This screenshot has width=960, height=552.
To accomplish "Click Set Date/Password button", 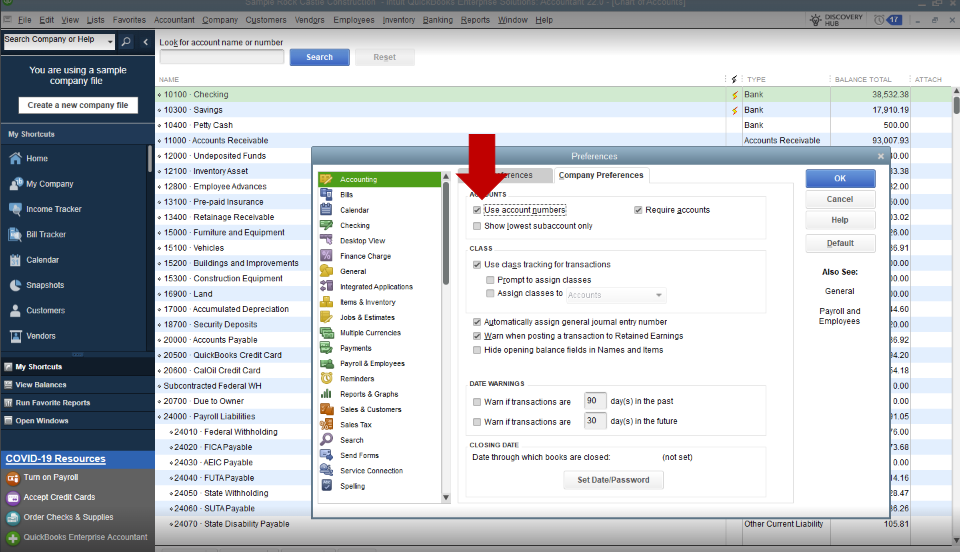I will pyautogui.click(x=613, y=480).
